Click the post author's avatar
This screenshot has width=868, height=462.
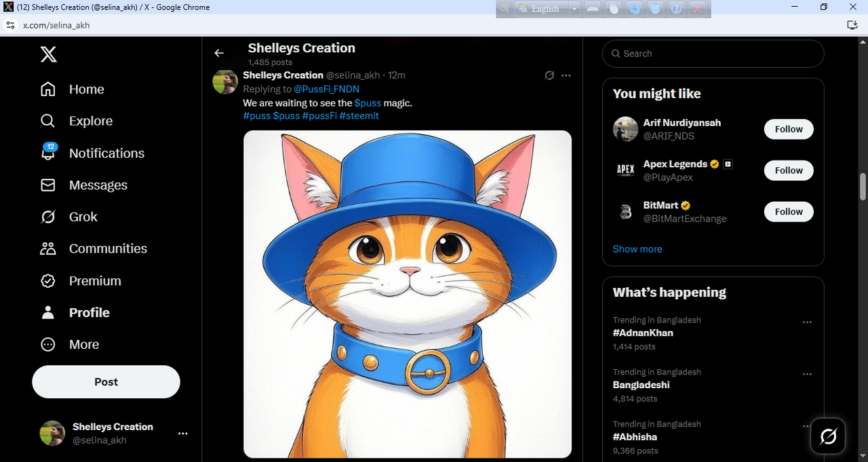pos(225,81)
